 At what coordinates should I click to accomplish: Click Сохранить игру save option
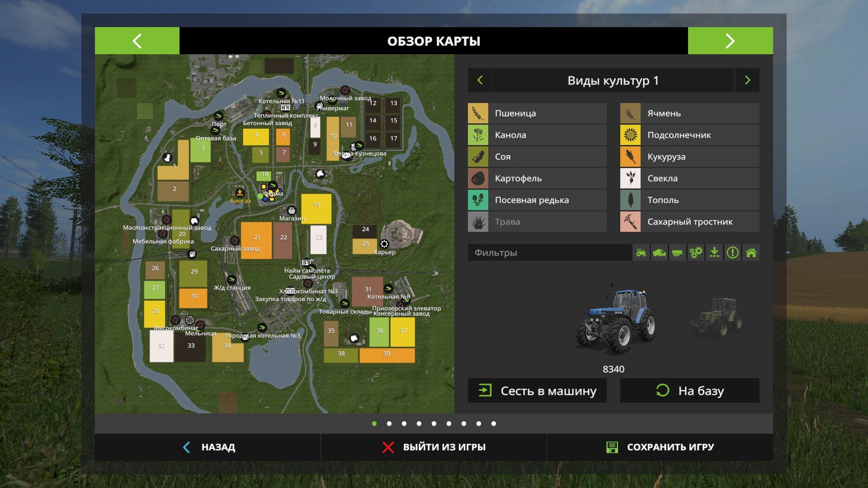[x=660, y=447]
